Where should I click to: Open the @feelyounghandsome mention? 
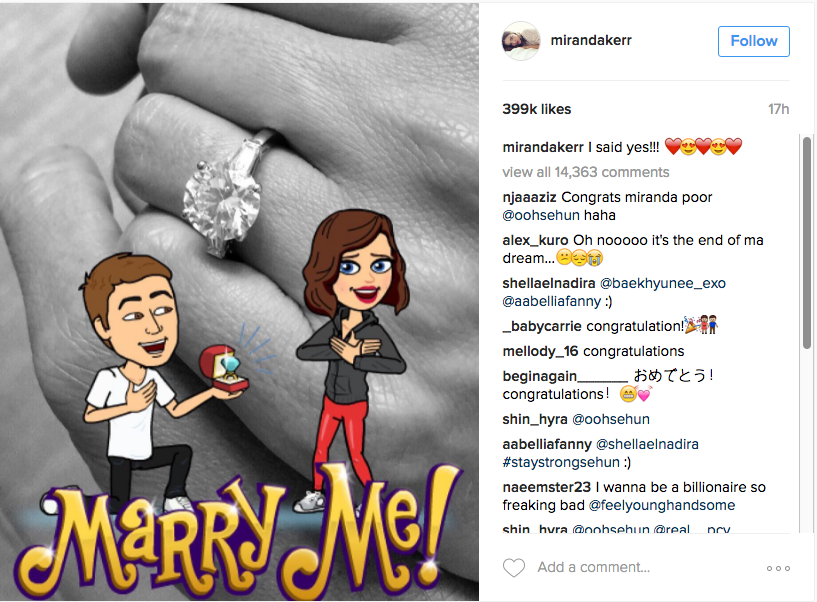[662, 505]
